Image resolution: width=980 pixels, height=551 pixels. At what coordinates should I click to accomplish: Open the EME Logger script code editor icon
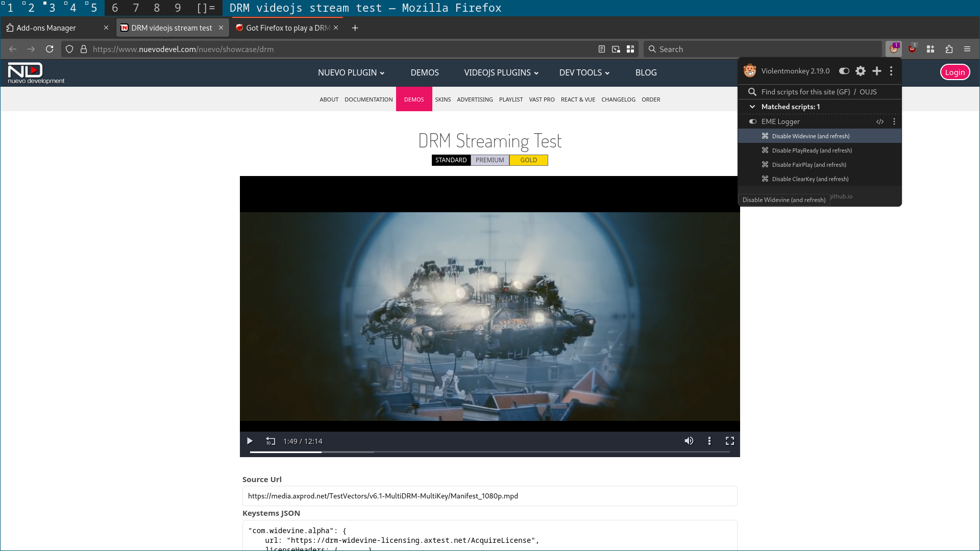[x=880, y=121]
